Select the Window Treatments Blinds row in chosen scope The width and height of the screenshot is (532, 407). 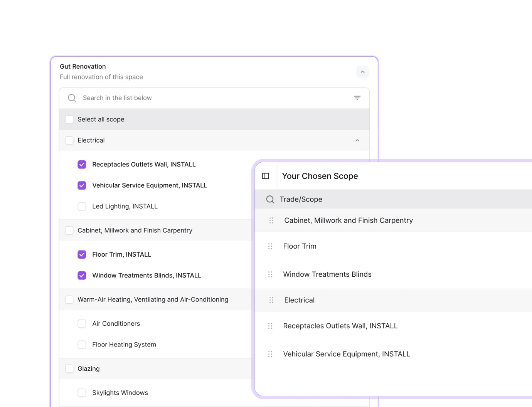click(x=393, y=274)
